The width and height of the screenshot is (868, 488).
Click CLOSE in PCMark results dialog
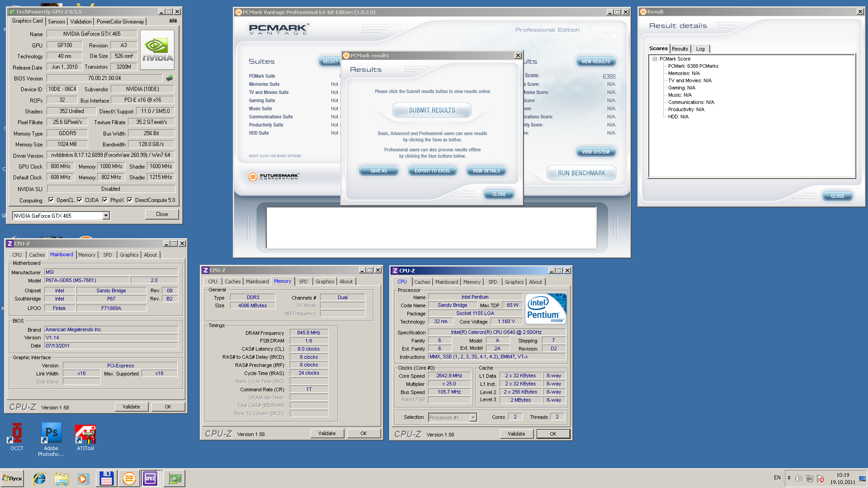(x=499, y=194)
